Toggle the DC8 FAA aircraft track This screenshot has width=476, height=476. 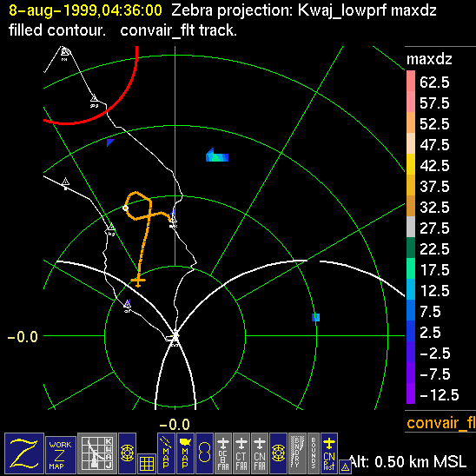[x=223, y=453]
